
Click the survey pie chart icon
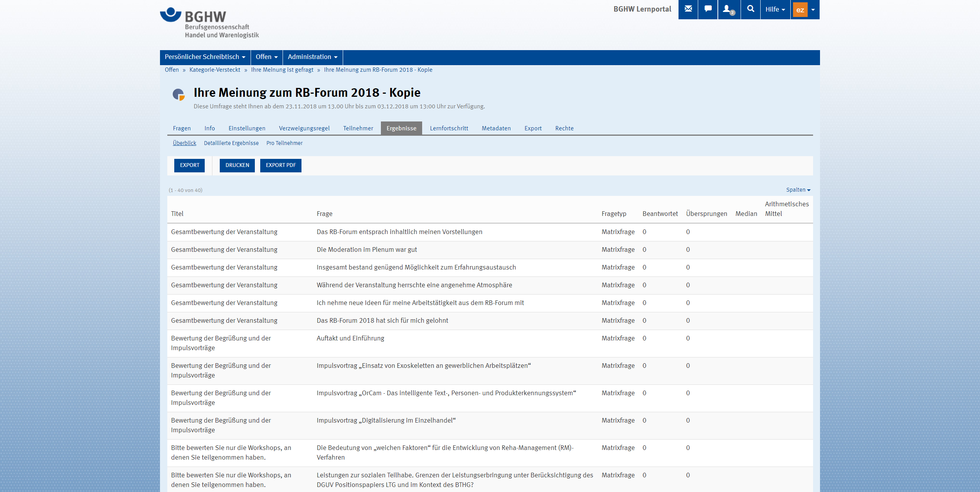pyautogui.click(x=178, y=94)
